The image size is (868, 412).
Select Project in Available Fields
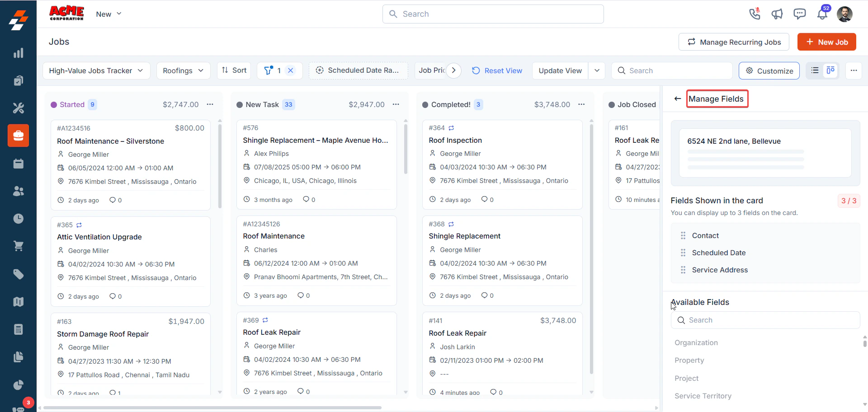point(687,378)
